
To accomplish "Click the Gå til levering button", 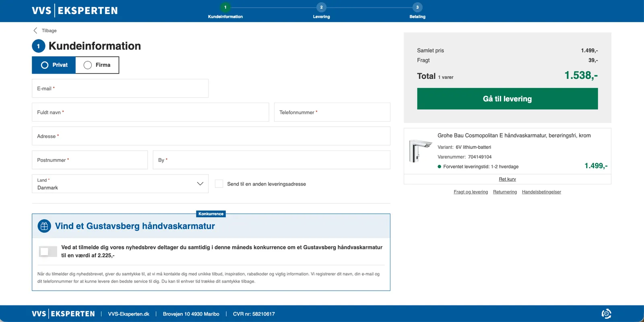I will click(507, 99).
